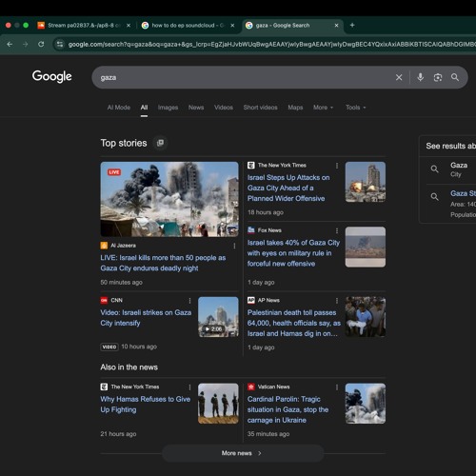Open options menu for CNN video story
Image resolution: width=476 pixels, height=476 pixels.
[x=189, y=301]
